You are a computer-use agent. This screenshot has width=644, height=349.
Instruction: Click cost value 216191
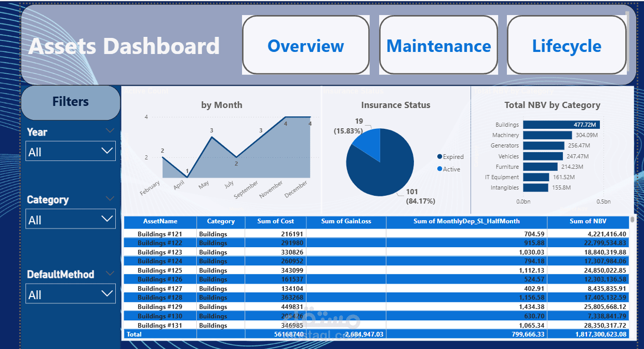tap(291, 234)
